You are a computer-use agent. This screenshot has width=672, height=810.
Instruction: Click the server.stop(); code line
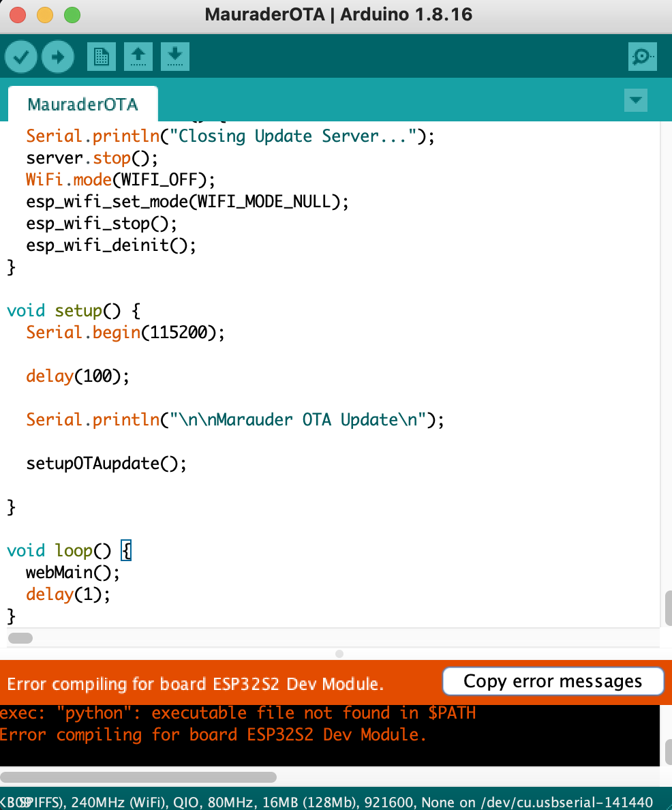pos(92,158)
